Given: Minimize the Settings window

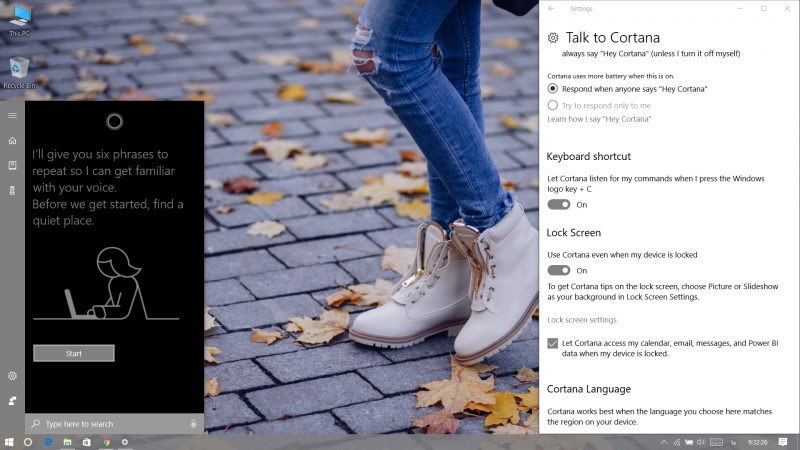Looking at the screenshot, I should [740, 8].
